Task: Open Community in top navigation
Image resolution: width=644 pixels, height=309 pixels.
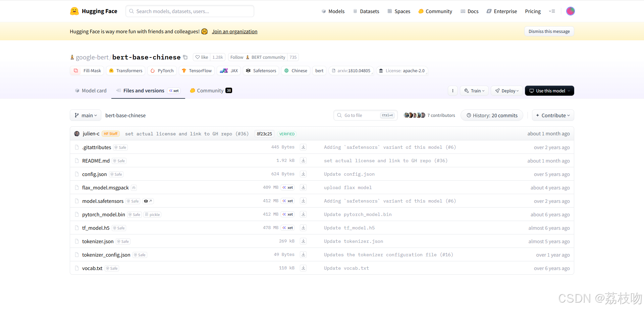Action: click(x=435, y=11)
